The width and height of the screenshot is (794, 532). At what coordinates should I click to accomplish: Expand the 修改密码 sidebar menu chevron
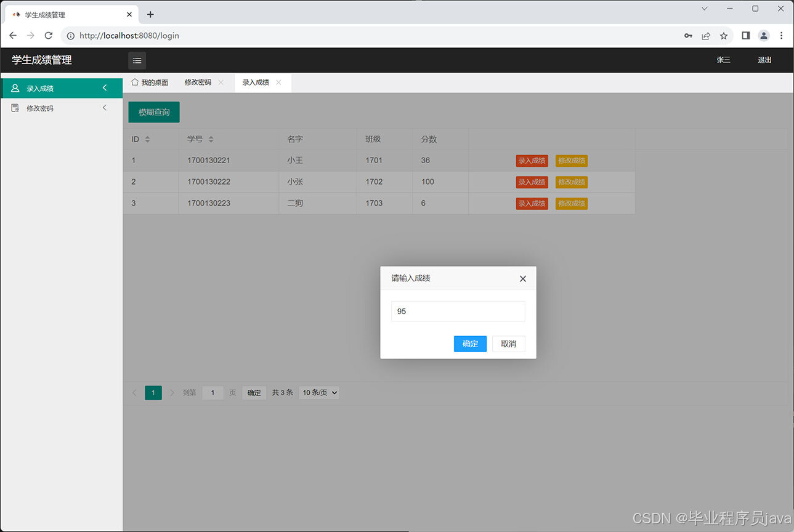coord(105,108)
